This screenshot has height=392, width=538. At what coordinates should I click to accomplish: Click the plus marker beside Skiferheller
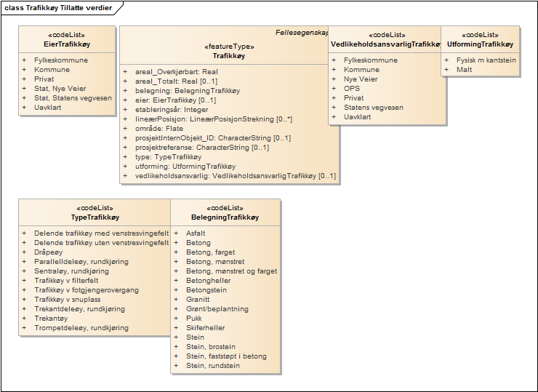click(x=176, y=328)
